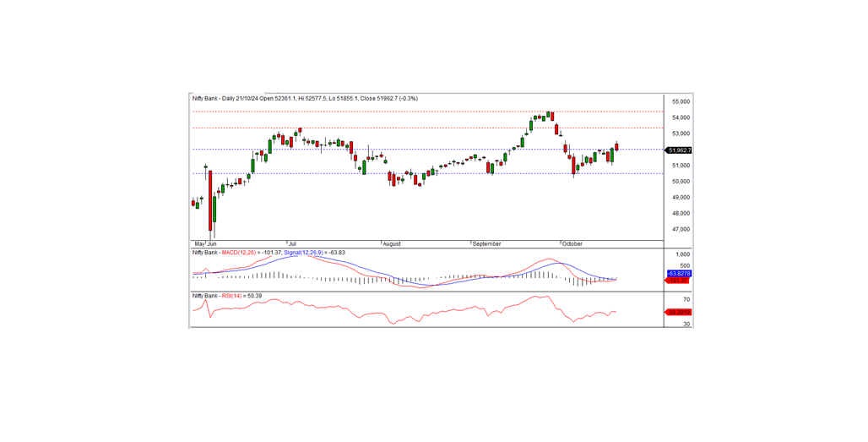This screenshot has width=868, height=442.
Task: Click the large red June candlestick
Action: tap(210, 200)
